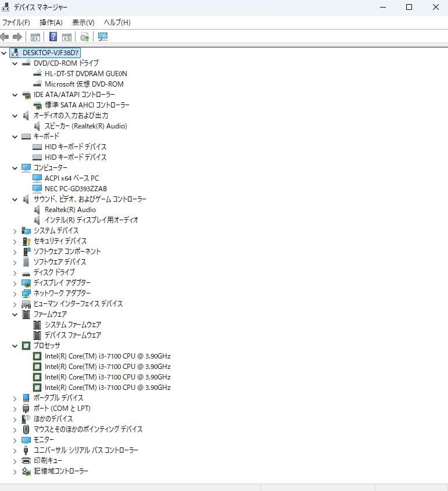Expand the モニター category
The image size is (448, 491).
pyautogui.click(x=15, y=440)
